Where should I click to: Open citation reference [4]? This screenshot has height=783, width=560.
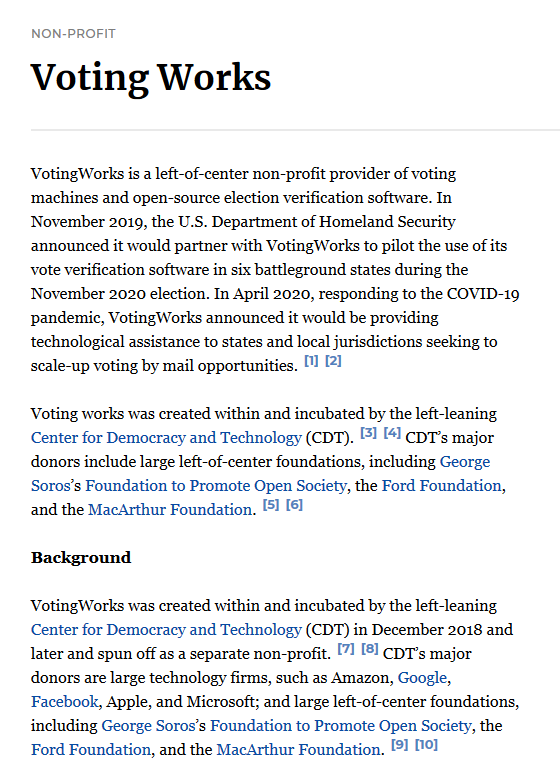[392, 432]
